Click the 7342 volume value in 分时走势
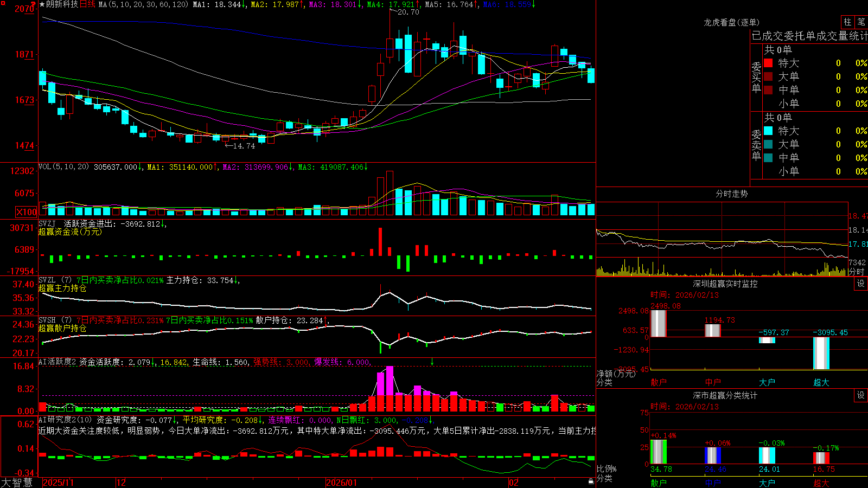 coord(857,262)
